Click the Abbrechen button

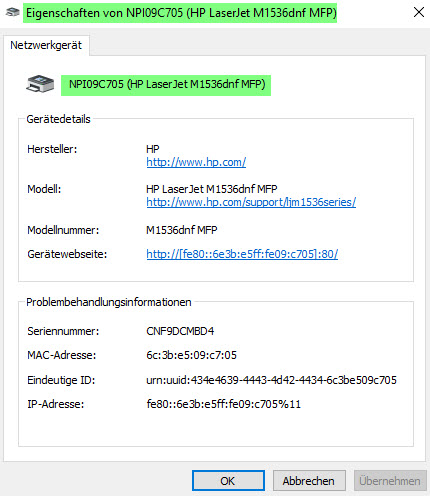point(309,481)
